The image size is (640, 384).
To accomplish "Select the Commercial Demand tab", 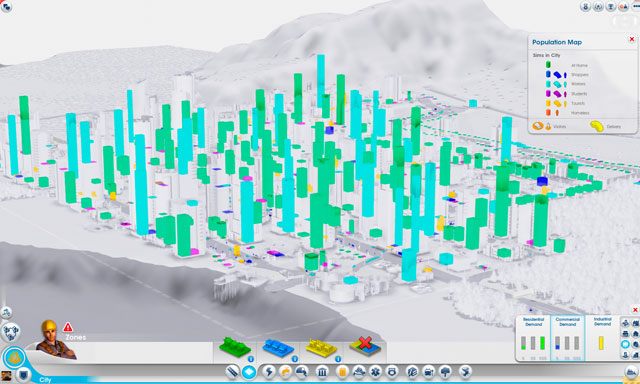I will (567, 338).
